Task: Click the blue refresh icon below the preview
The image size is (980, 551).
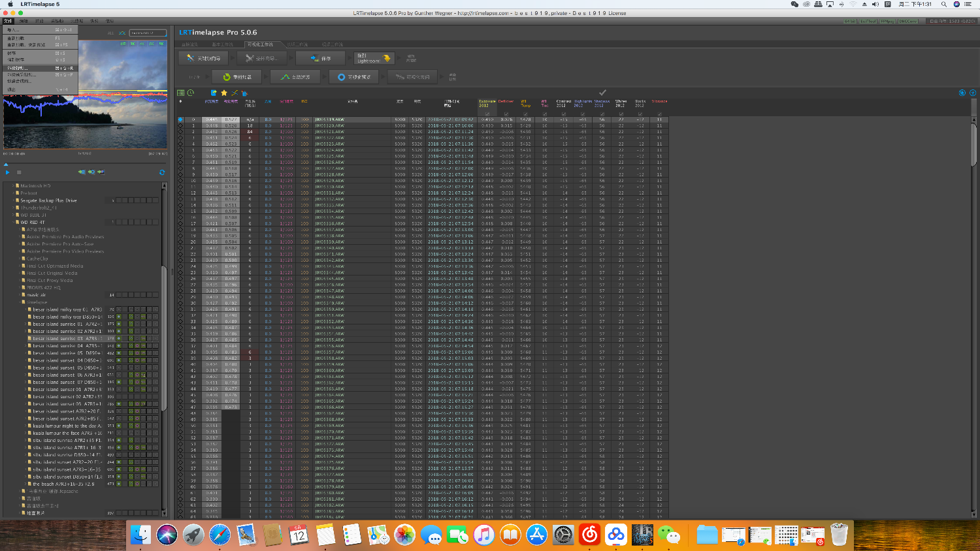Action: (162, 172)
